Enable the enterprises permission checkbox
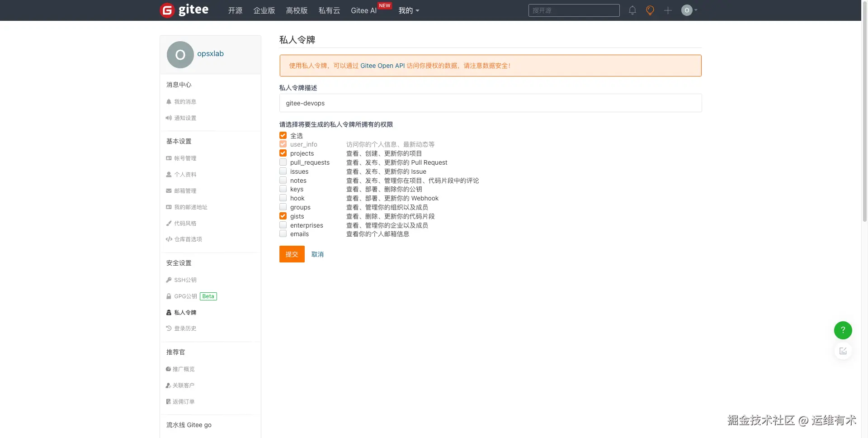 coord(283,225)
